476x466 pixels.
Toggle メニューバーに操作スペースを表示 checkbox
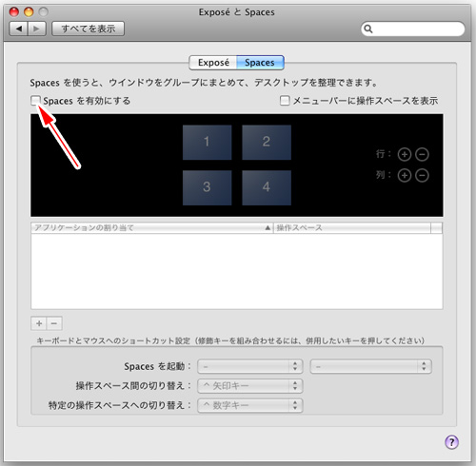pos(285,101)
